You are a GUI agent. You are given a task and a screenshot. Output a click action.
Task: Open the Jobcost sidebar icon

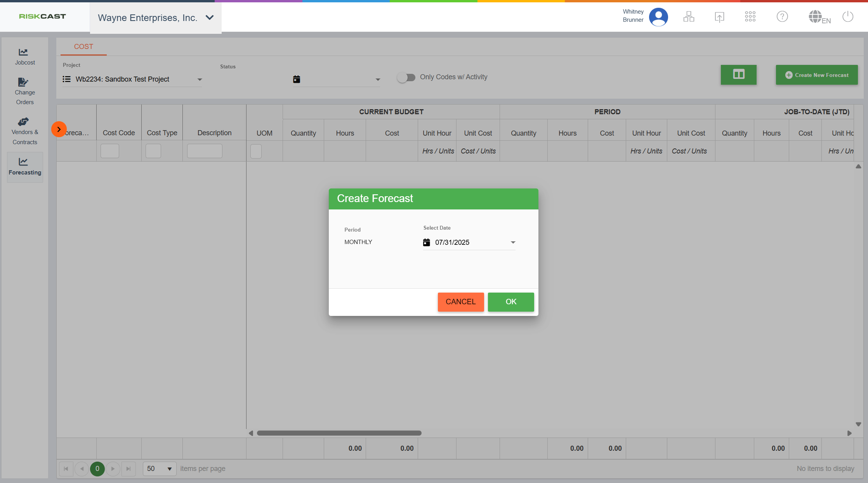[x=24, y=56]
